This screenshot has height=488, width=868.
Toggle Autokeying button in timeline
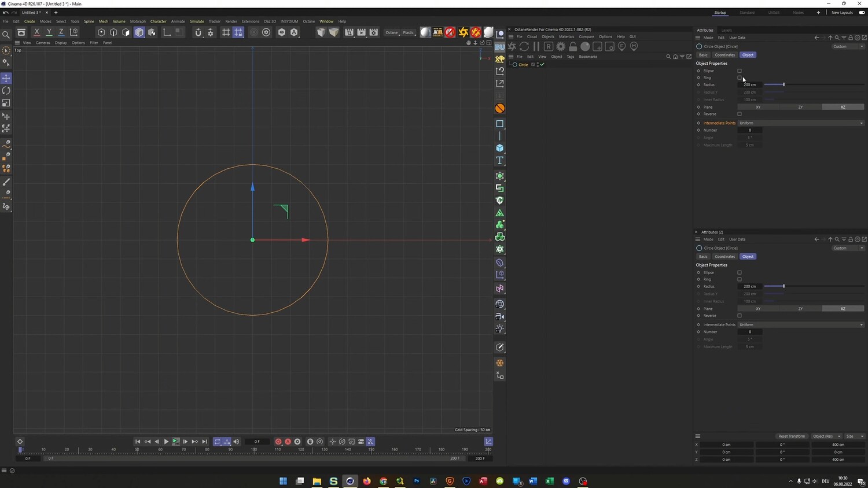(288, 442)
